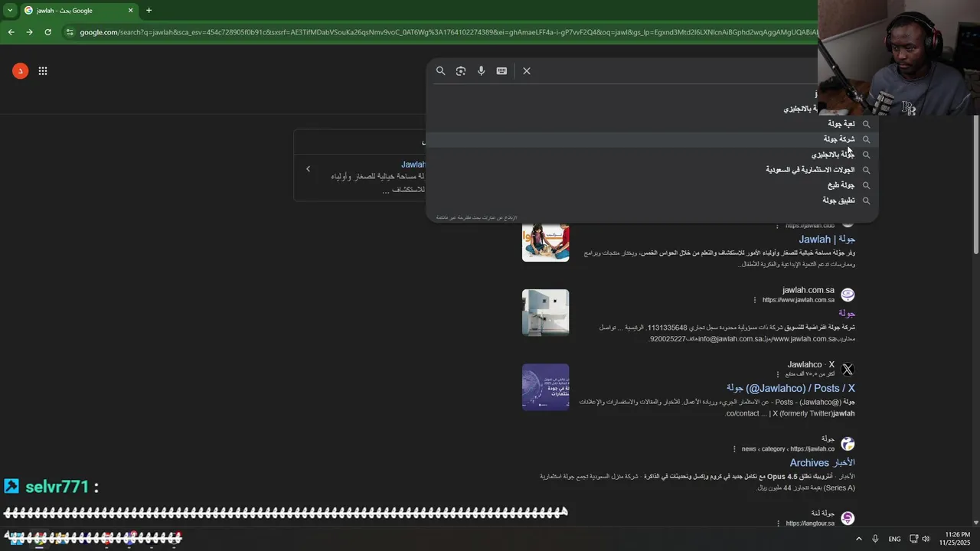Select the address bar URL field
980x551 pixels.
pos(448,32)
